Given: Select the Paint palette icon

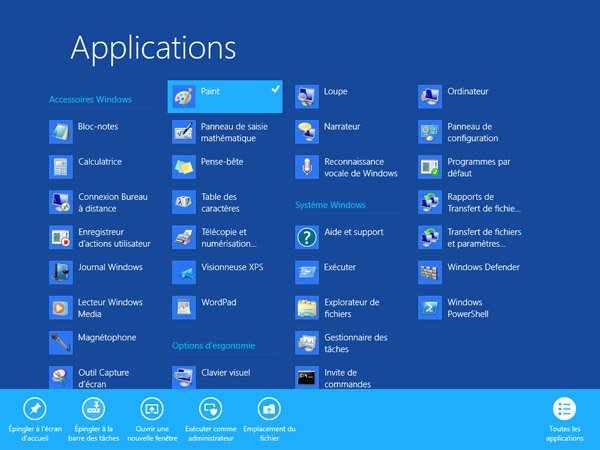Looking at the screenshot, I should coord(184,97).
